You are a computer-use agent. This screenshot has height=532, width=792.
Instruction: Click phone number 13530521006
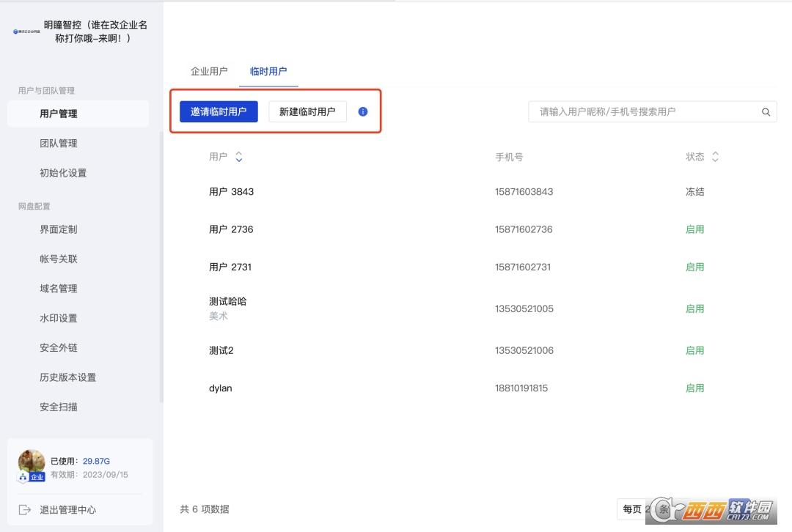pos(524,350)
